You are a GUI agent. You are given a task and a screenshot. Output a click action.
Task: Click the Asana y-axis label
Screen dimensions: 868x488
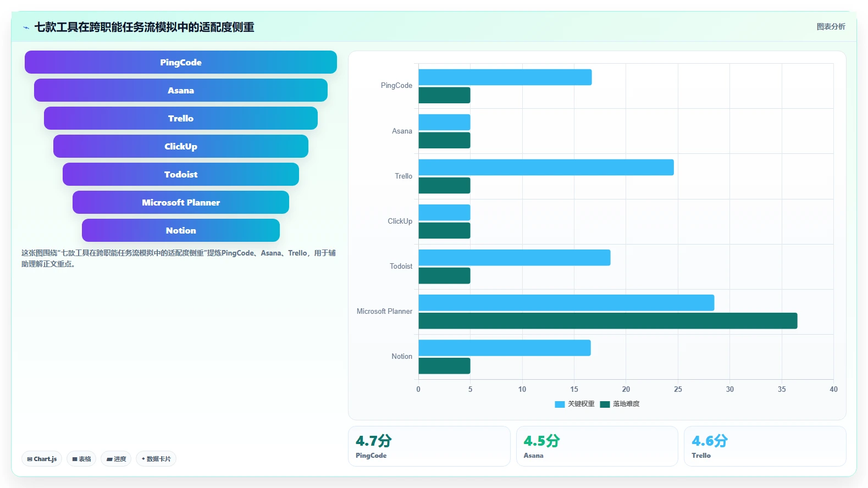pos(402,131)
